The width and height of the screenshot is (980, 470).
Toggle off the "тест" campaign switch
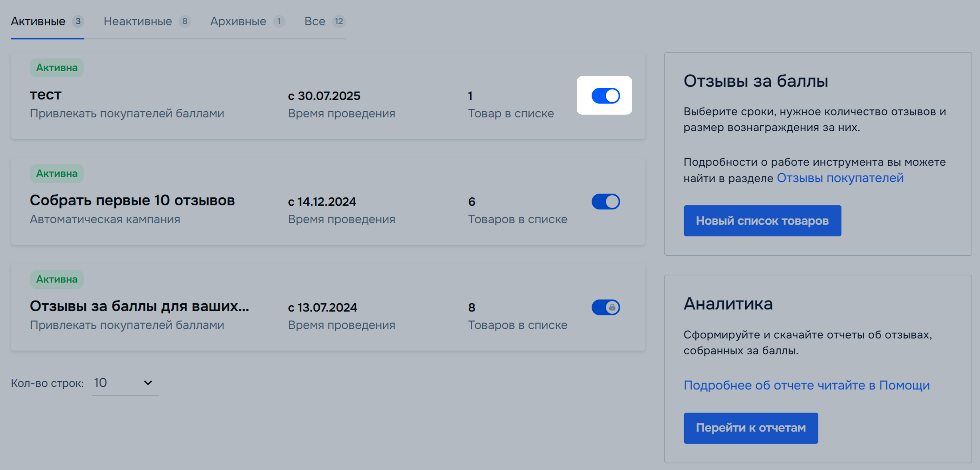(605, 96)
